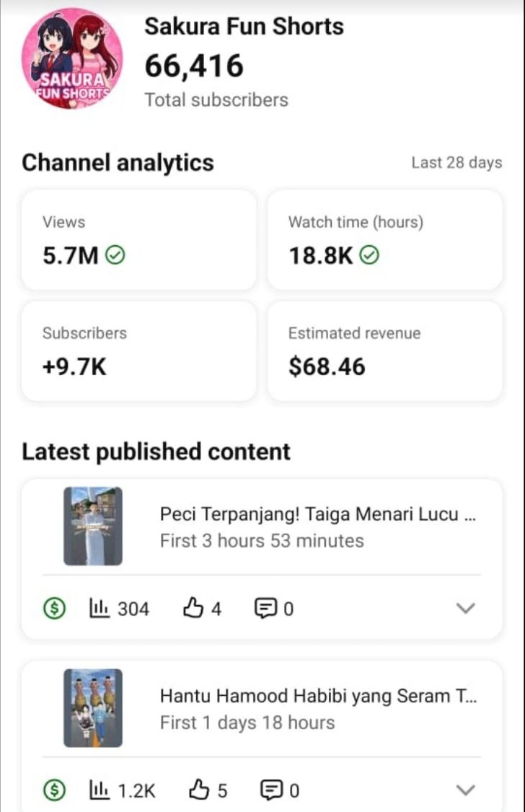Viewport: 525px width, 812px height.
Task: Tap monetization dollar icon on Hantu Hamood video
Action: tap(54, 790)
